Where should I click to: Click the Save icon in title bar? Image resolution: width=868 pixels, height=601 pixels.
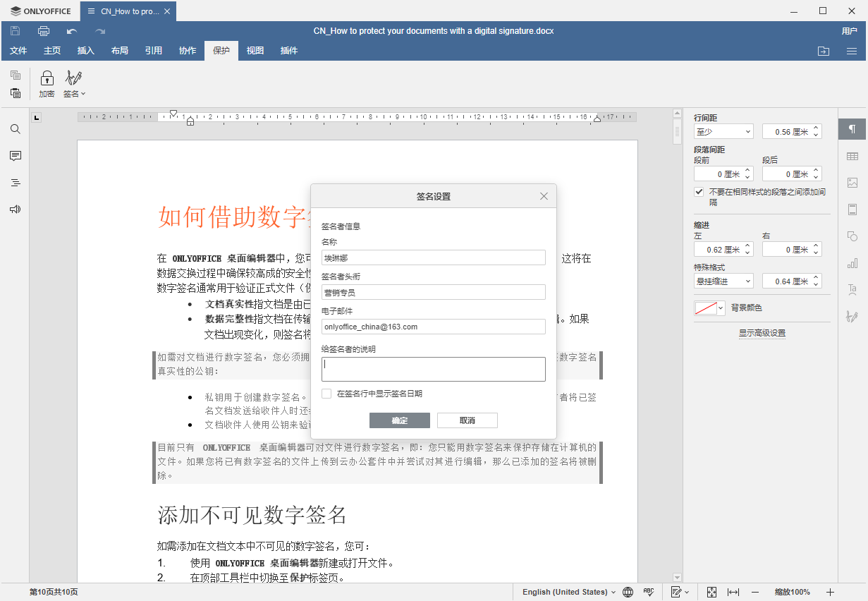pos(16,31)
